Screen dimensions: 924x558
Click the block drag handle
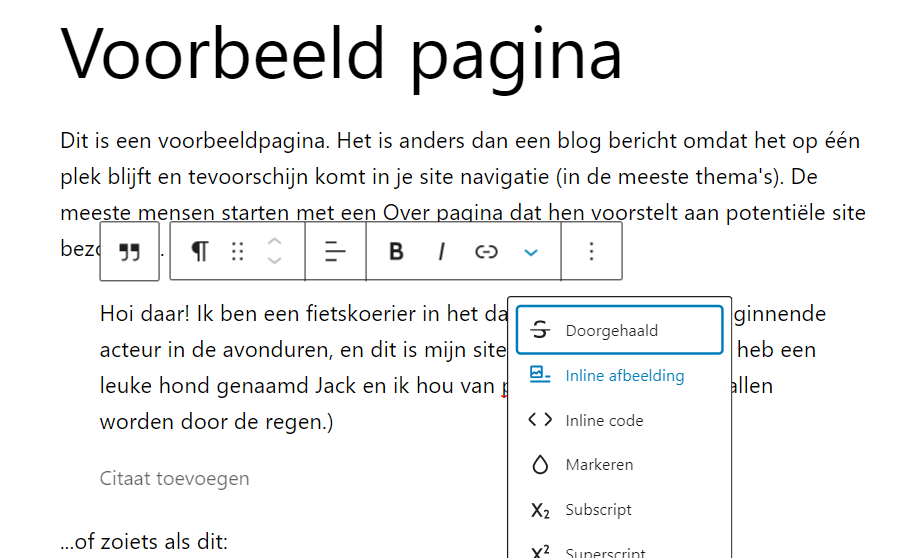click(237, 251)
